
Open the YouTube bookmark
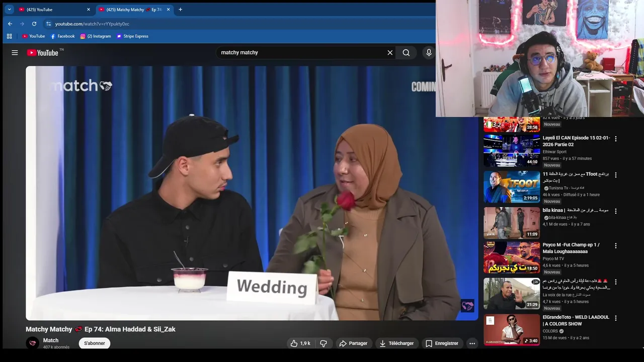[x=33, y=36]
